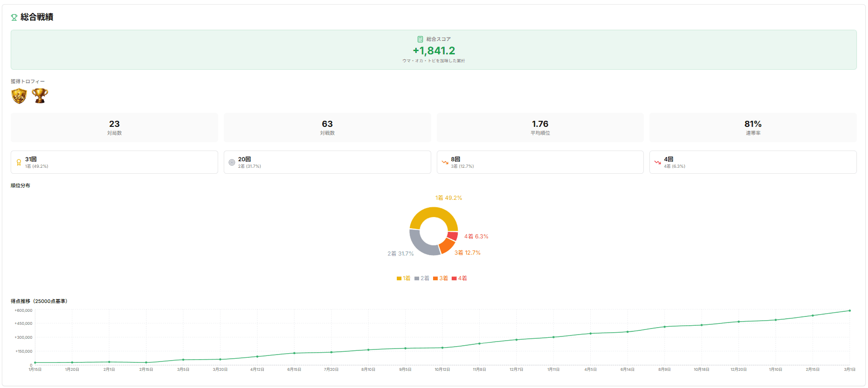
Task: Click the target icon in the 2着 card
Action: coord(232,163)
